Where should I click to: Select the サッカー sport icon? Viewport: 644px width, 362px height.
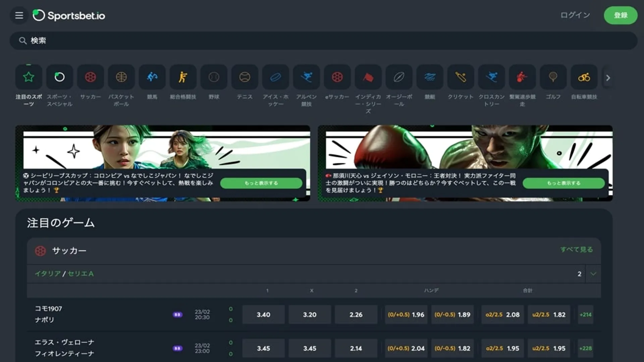coord(91,77)
